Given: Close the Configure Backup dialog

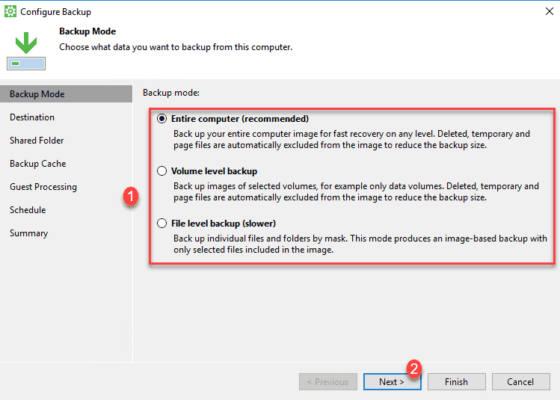Looking at the screenshot, I should (549, 11).
